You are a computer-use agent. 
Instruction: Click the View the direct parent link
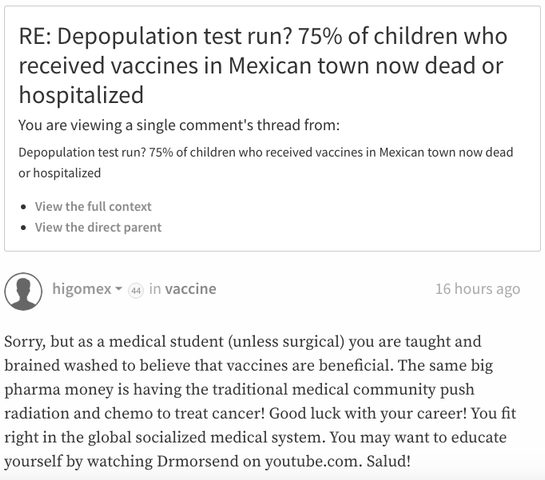click(x=98, y=227)
